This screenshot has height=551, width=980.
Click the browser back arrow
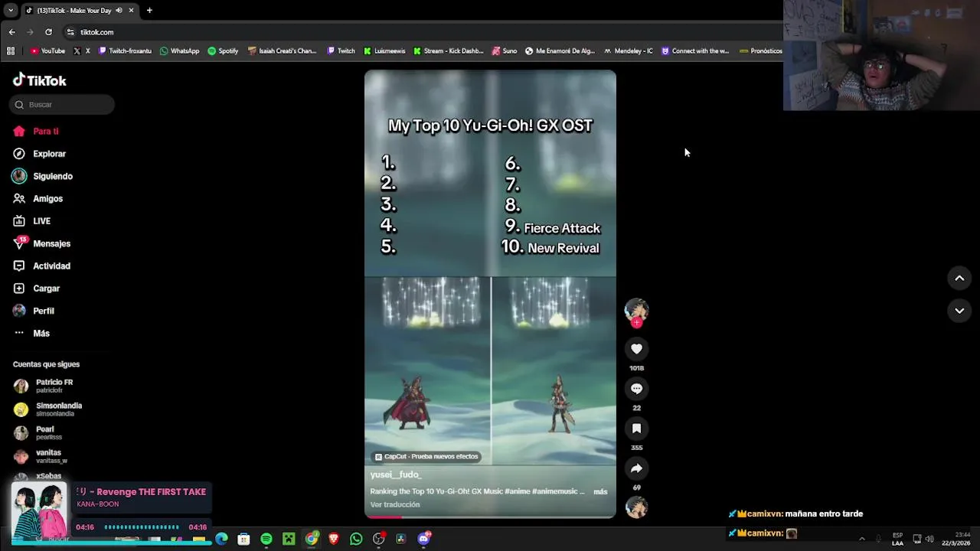pyautogui.click(x=11, y=32)
